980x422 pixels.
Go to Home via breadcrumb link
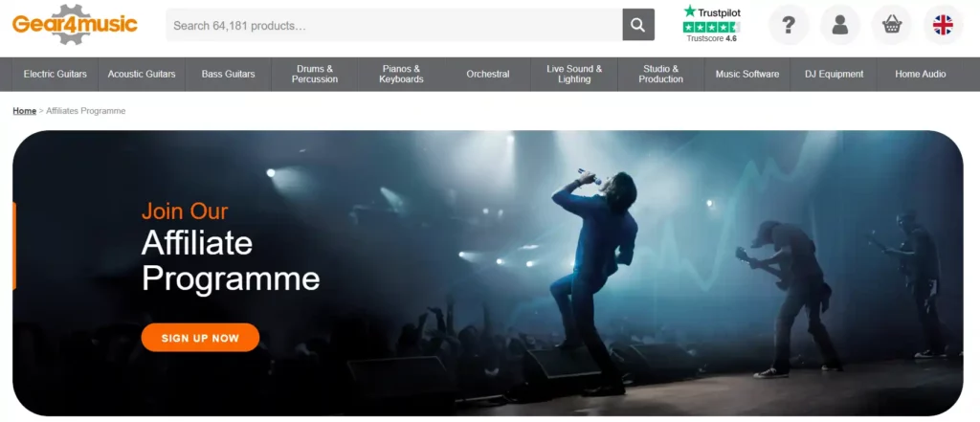tap(24, 111)
